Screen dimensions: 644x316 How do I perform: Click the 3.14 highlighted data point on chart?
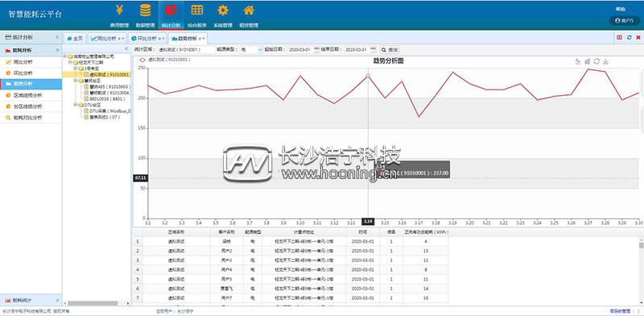click(368, 76)
